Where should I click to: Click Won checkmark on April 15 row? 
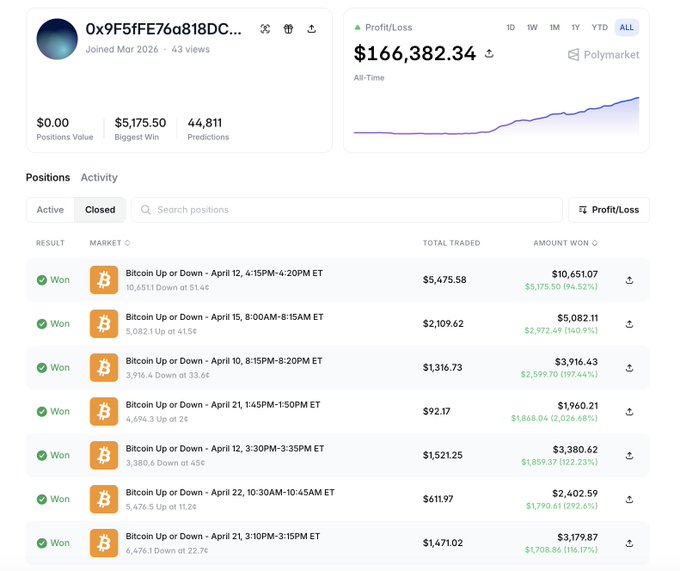[42, 324]
